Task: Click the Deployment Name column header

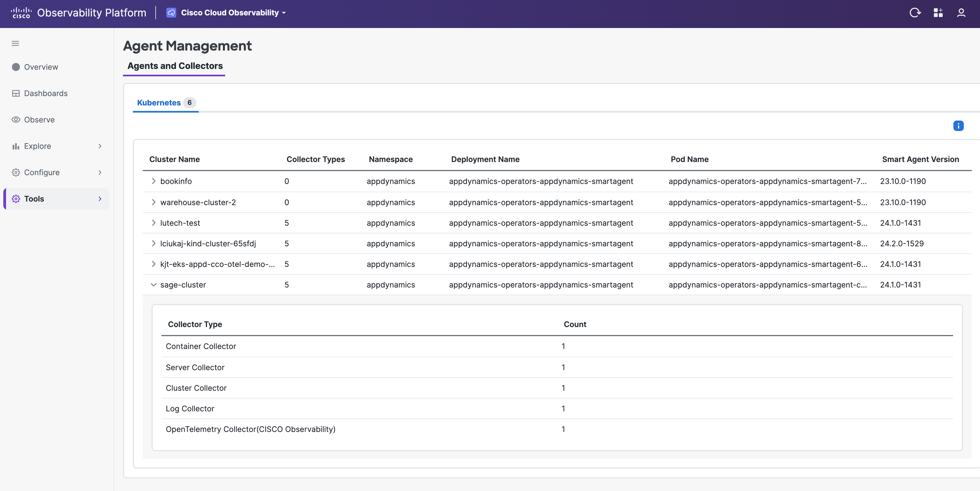Action: (x=485, y=160)
